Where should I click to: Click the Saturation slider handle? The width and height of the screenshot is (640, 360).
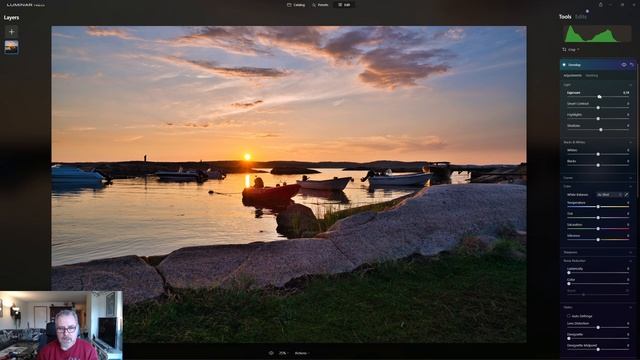click(x=598, y=229)
